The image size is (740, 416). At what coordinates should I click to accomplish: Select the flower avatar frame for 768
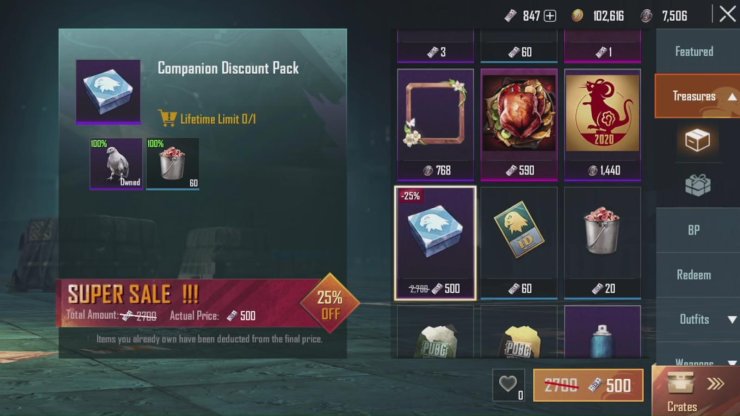[x=435, y=125]
